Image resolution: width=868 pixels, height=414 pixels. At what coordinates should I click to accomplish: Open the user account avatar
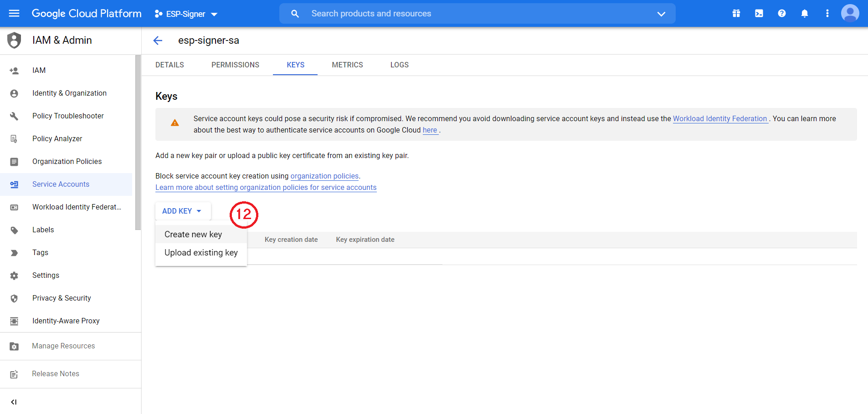[x=850, y=13]
